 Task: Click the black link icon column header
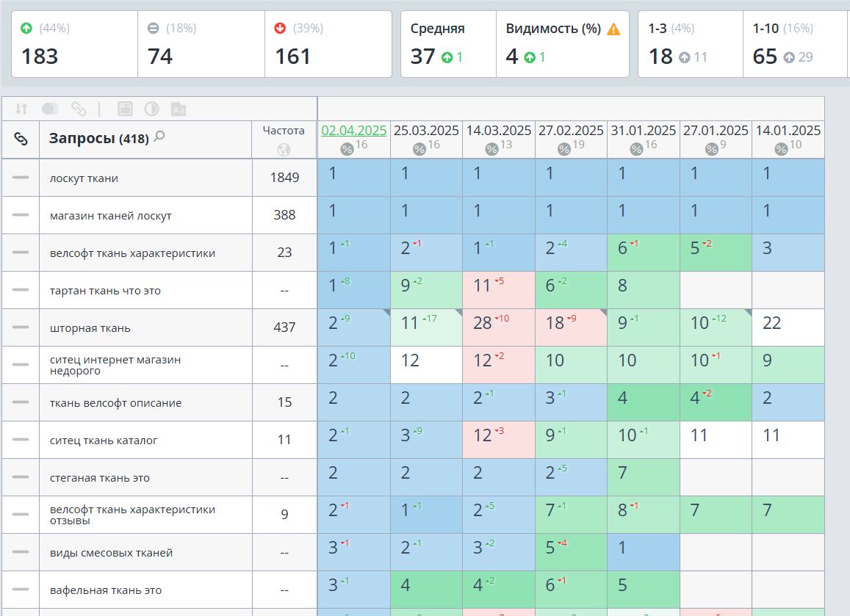(21, 139)
